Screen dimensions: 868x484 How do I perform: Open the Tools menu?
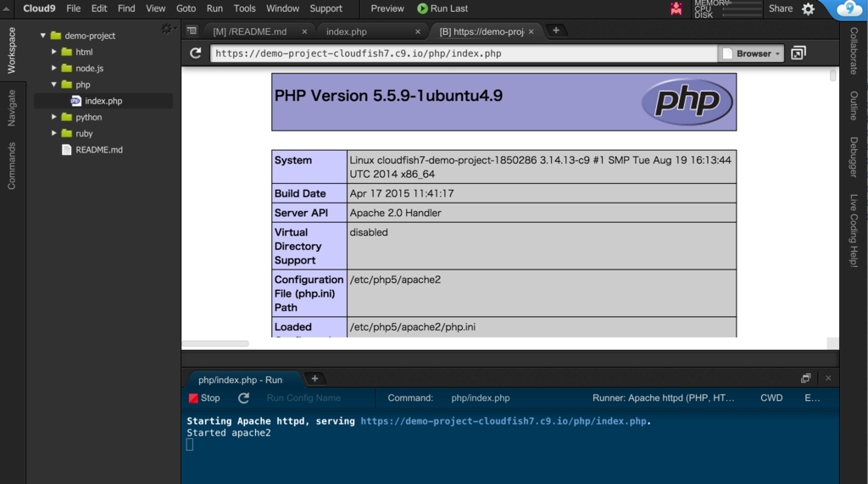[244, 8]
